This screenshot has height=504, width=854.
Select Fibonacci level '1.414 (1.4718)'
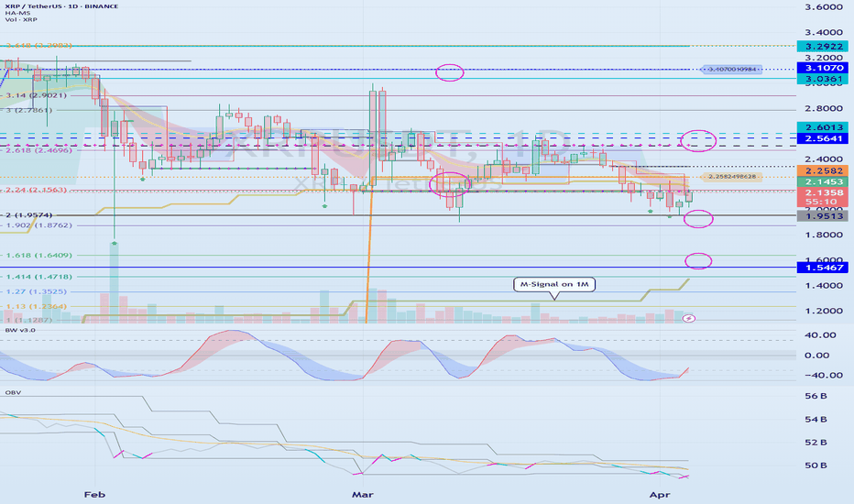pos(38,277)
